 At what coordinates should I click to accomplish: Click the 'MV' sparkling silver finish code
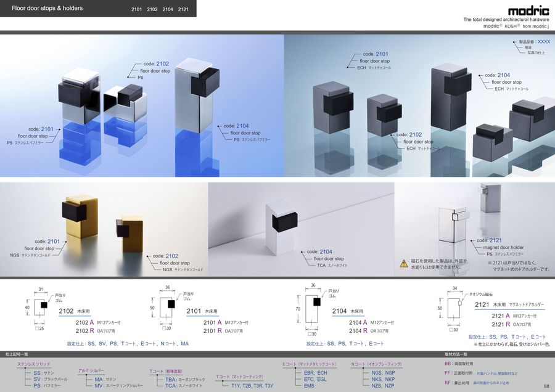(118, 386)
